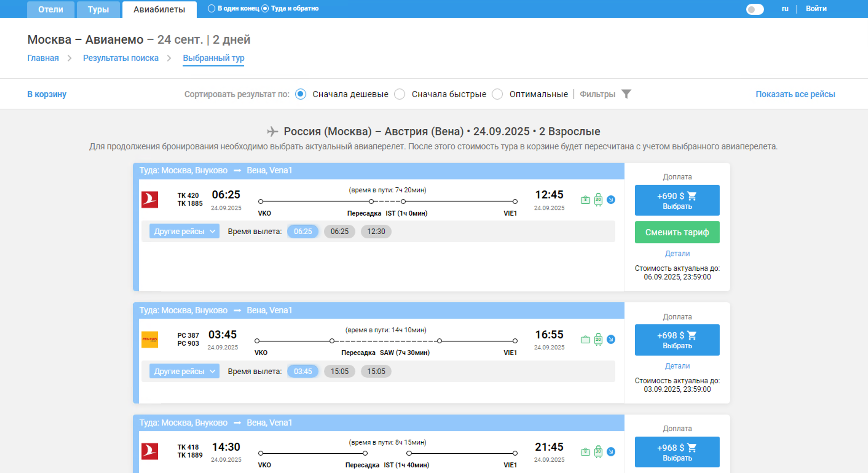The height and width of the screenshot is (473, 868).
Task: Click the hand luggage icon for TK 420
Action: click(x=585, y=200)
